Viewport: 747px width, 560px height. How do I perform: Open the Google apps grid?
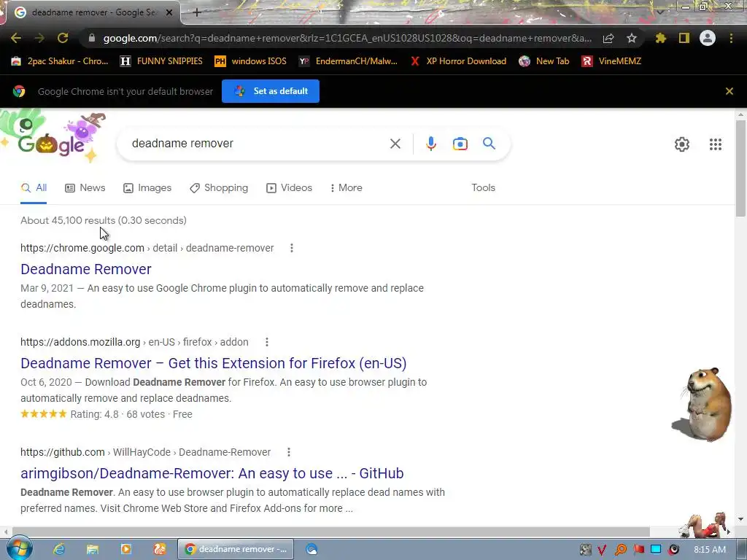click(x=716, y=144)
